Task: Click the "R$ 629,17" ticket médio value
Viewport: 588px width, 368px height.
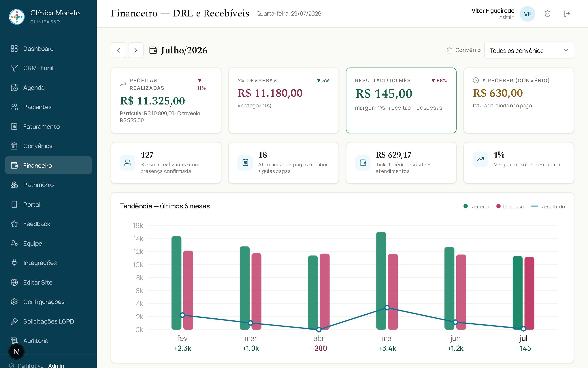Action: [394, 155]
